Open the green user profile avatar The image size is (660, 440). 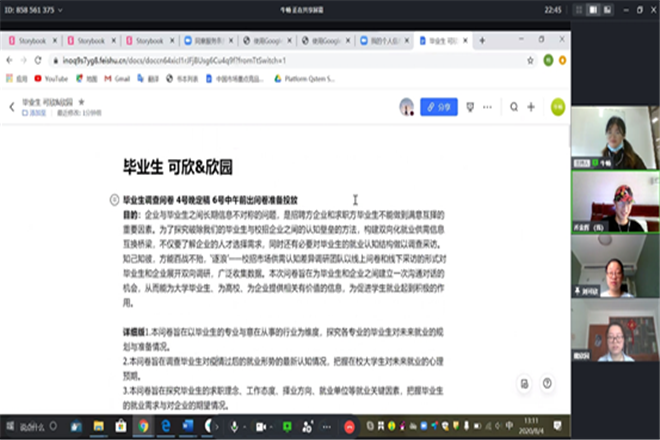tap(557, 106)
